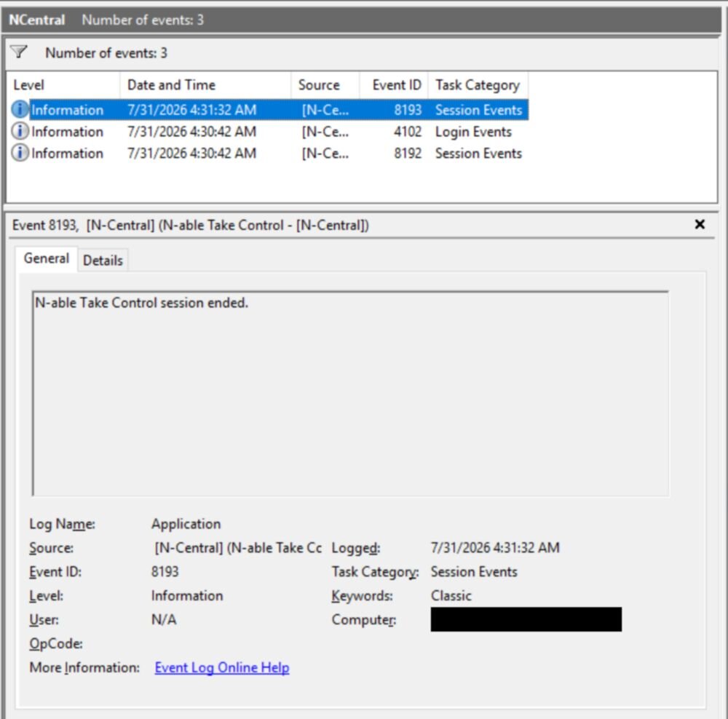The width and height of the screenshot is (728, 719).
Task: Click the Session Events cell of event 8193
Action: (x=478, y=110)
